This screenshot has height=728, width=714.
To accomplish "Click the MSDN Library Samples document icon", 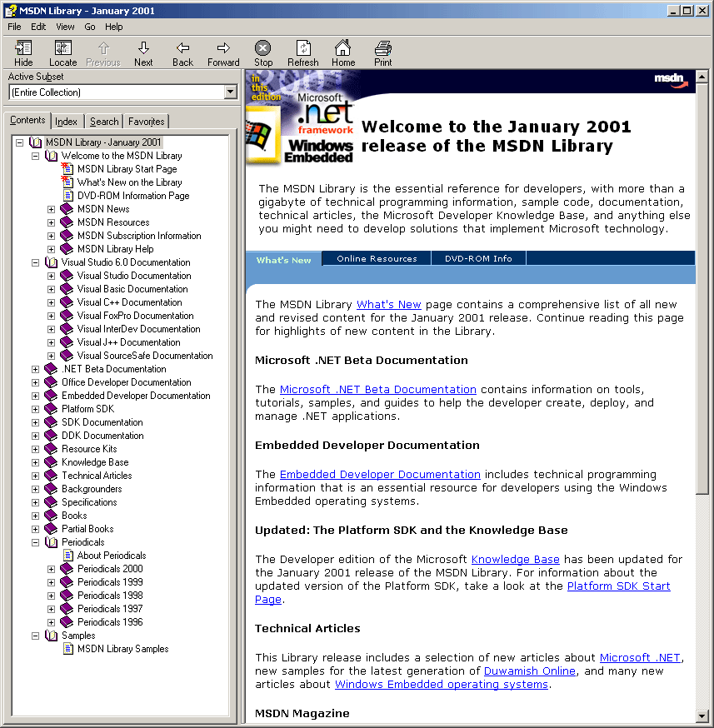I will [x=68, y=649].
